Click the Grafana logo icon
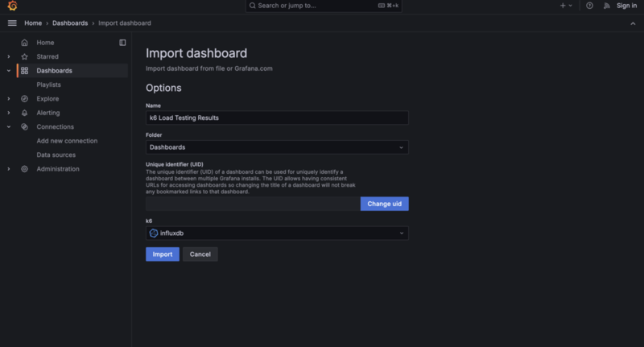 click(12, 6)
